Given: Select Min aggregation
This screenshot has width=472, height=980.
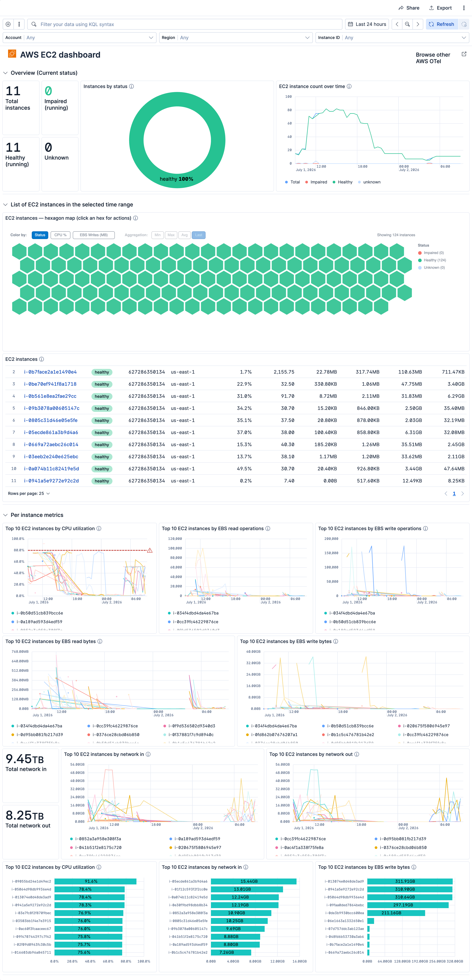Looking at the screenshot, I should (x=158, y=235).
